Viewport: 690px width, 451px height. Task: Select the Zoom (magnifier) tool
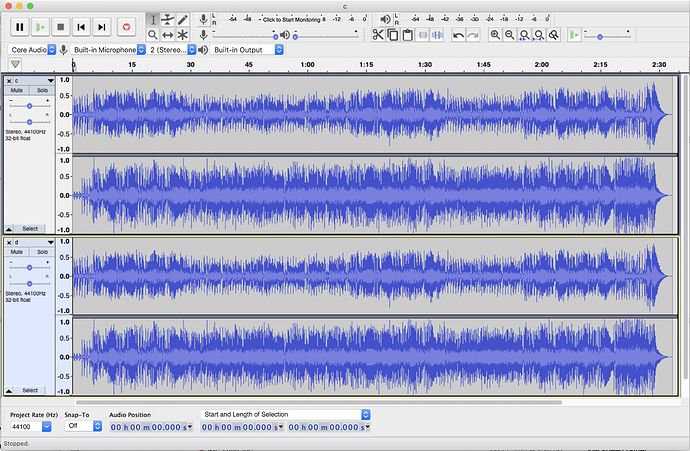click(x=153, y=35)
